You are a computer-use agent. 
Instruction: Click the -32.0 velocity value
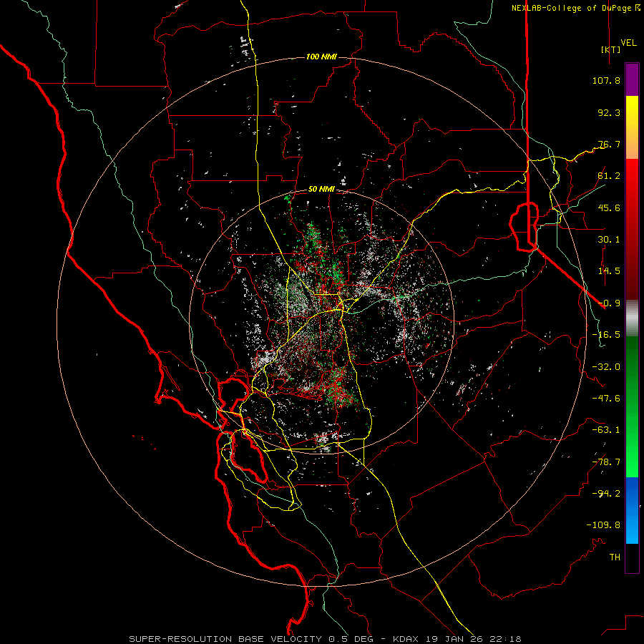coord(606,367)
